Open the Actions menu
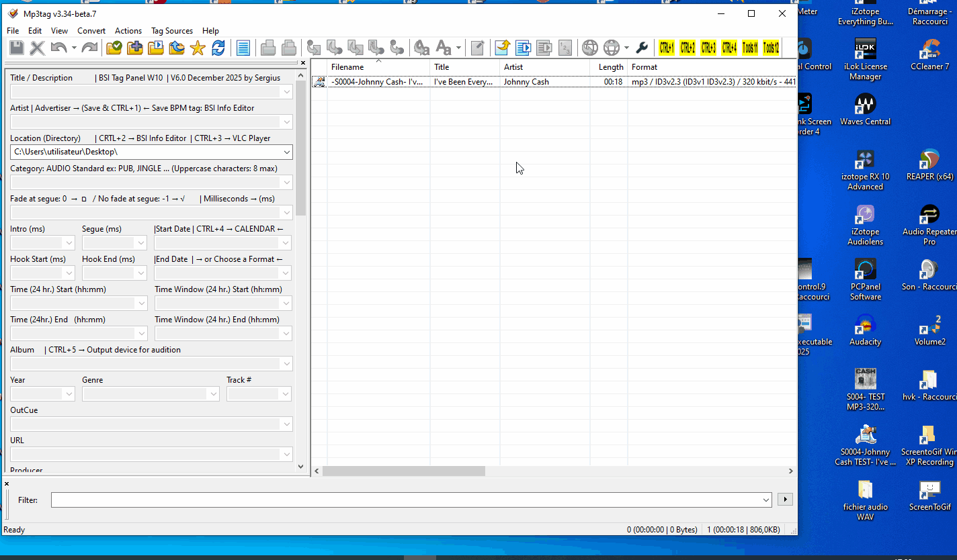 (128, 31)
